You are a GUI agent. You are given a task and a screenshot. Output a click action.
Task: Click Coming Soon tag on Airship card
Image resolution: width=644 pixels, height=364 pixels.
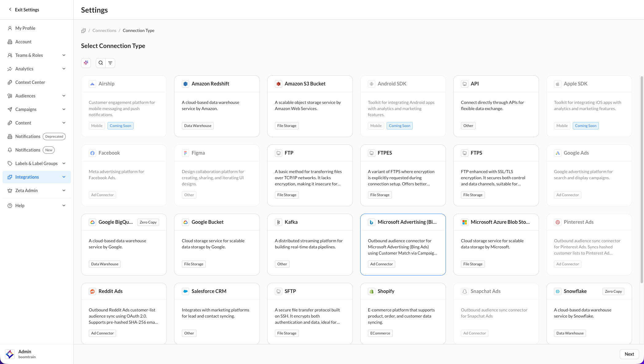pyautogui.click(x=120, y=126)
